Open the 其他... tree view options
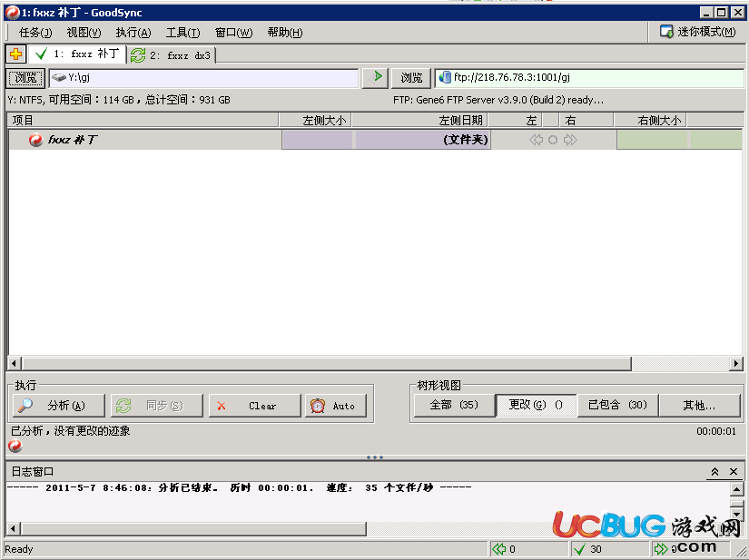 coord(699,406)
